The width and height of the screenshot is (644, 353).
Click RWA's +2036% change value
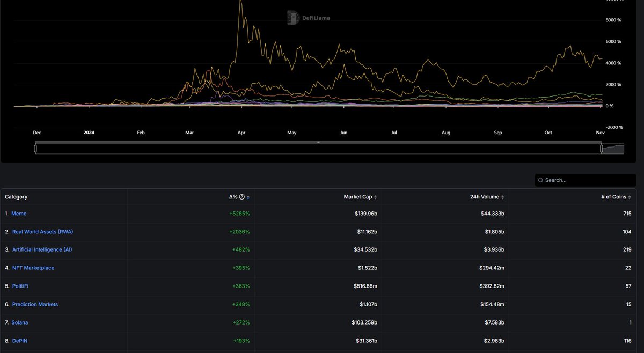[239, 232]
